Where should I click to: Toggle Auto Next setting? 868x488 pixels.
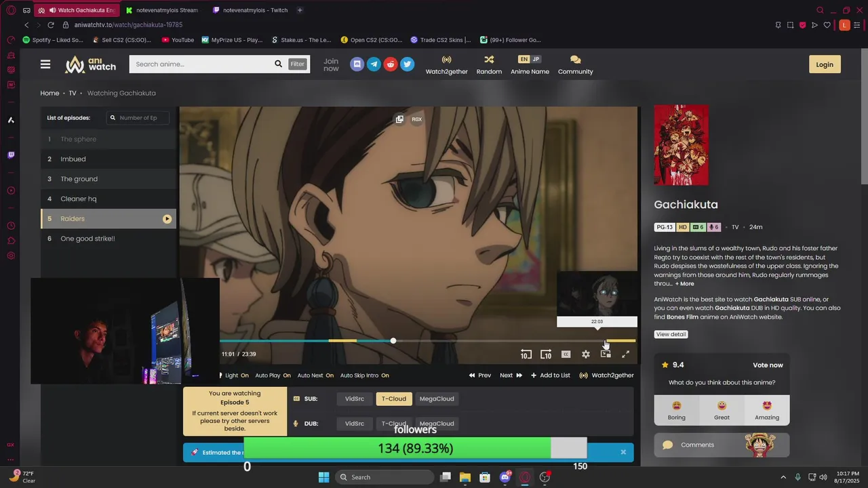[x=315, y=375]
